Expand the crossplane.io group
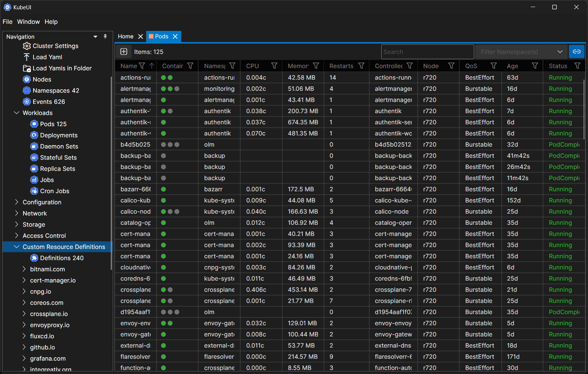The image size is (588, 374). coord(24,314)
